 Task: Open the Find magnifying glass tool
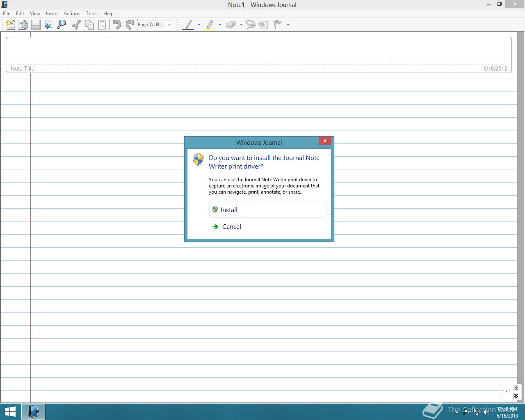pyautogui.click(x=62, y=25)
